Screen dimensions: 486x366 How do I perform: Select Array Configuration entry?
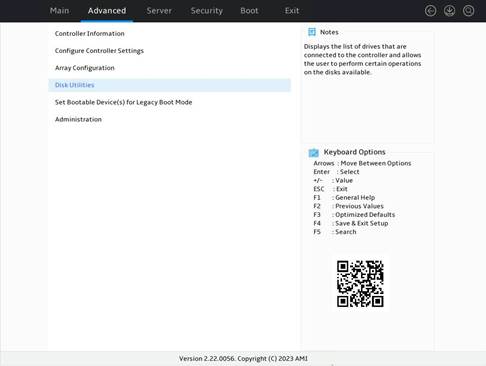click(170, 68)
